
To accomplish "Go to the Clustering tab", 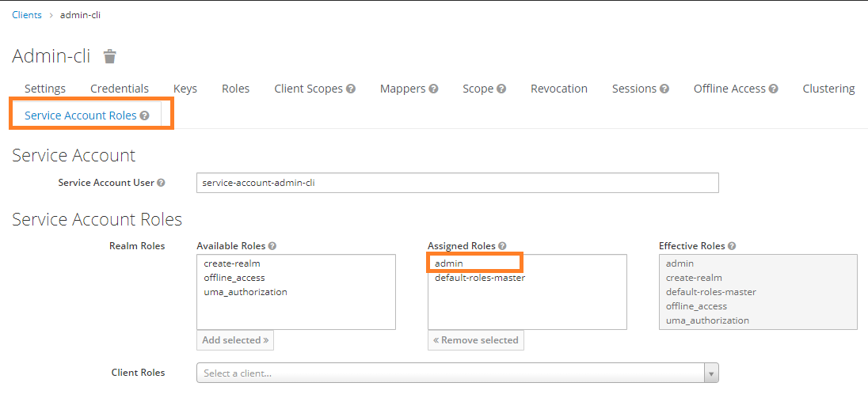I will 828,89.
